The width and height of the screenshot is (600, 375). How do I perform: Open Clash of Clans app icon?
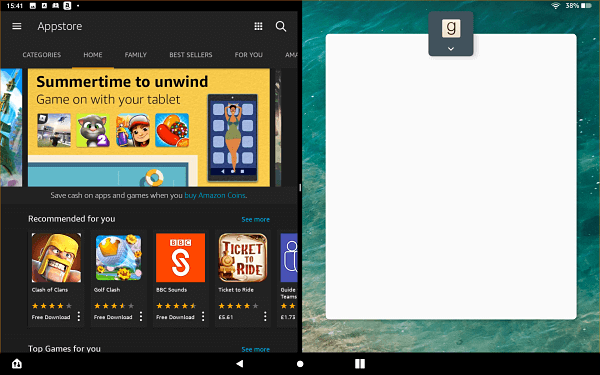(56, 258)
